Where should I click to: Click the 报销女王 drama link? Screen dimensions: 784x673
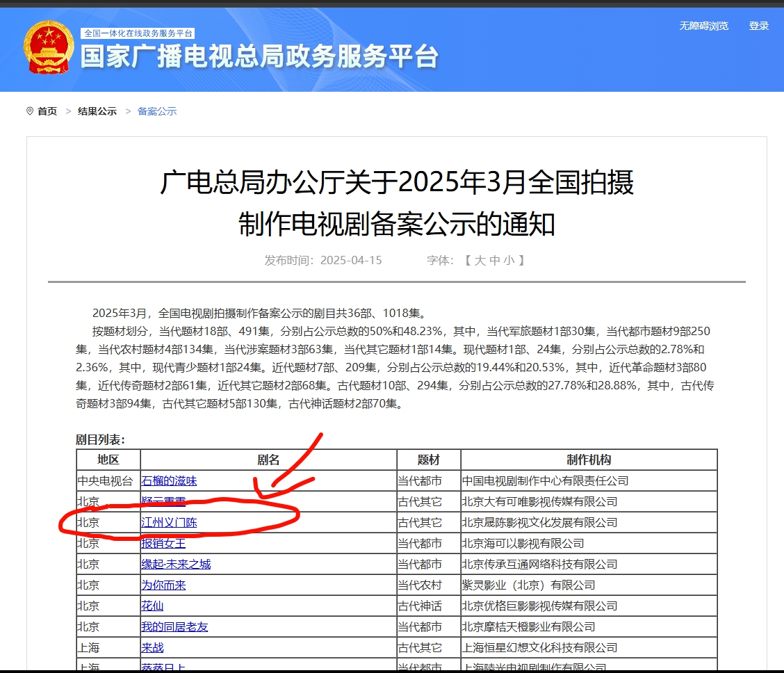click(163, 543)
